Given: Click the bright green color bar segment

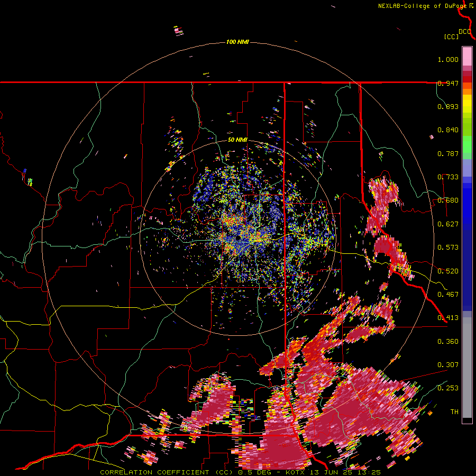Looking at the screenshot, I should [x=467, y=144].
